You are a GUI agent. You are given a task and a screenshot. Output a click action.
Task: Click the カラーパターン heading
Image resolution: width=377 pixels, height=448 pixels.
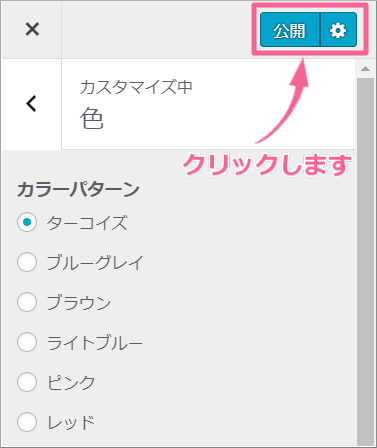[x=78, y=189]
